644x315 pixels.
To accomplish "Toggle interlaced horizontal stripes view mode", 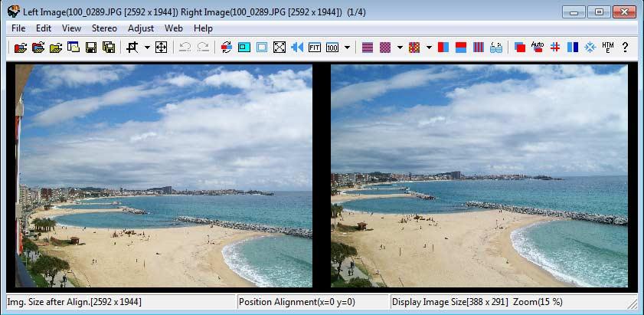I will [368, 48].
